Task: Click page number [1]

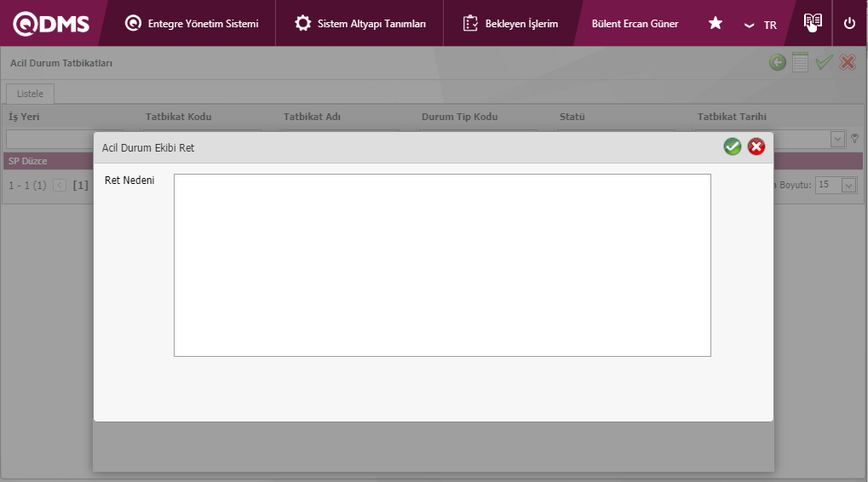Action: tap(80, 186)
